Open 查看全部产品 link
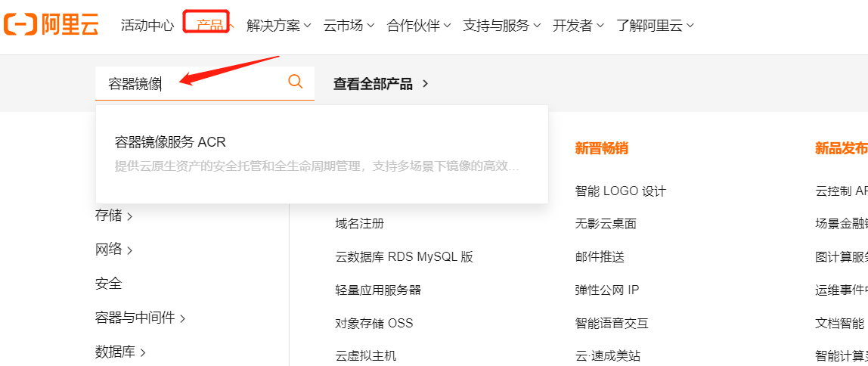This screenshot has width=868, height=366. click(x=381, y=84)
